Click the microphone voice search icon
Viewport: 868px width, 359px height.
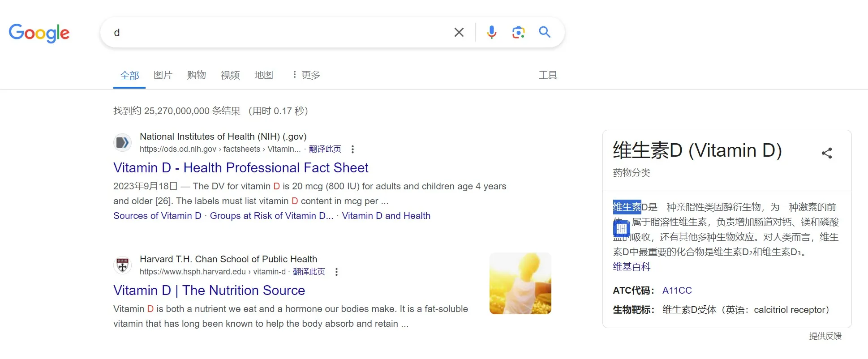491,32
